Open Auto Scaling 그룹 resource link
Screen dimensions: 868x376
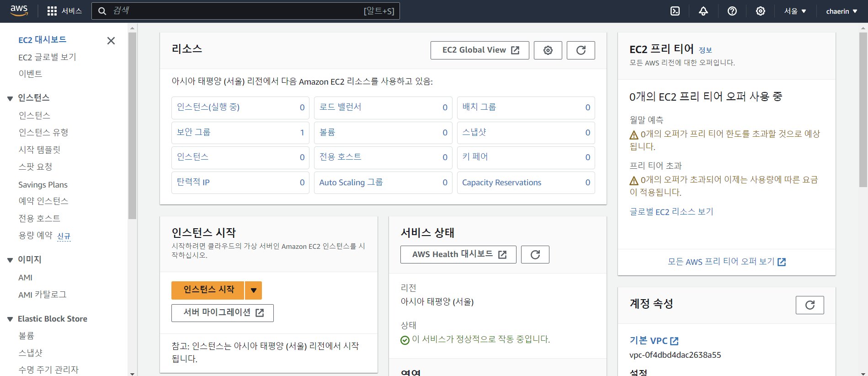click(x=351, y=182)
